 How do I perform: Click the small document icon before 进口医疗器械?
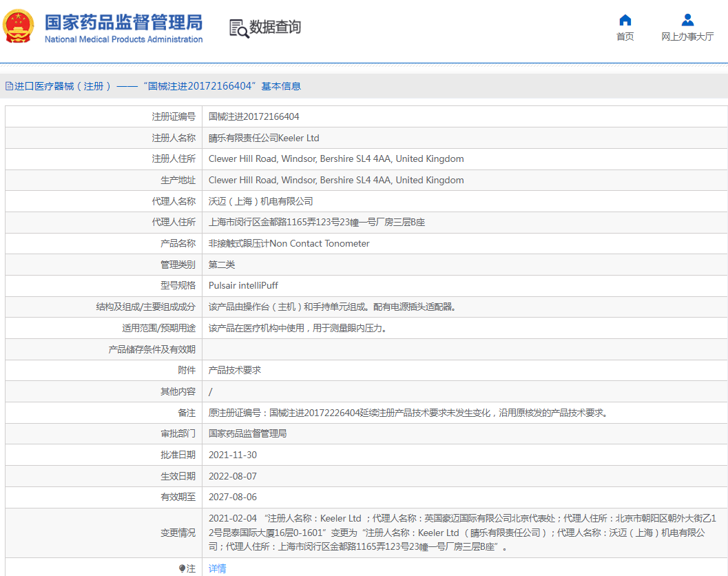click(9, 86)
